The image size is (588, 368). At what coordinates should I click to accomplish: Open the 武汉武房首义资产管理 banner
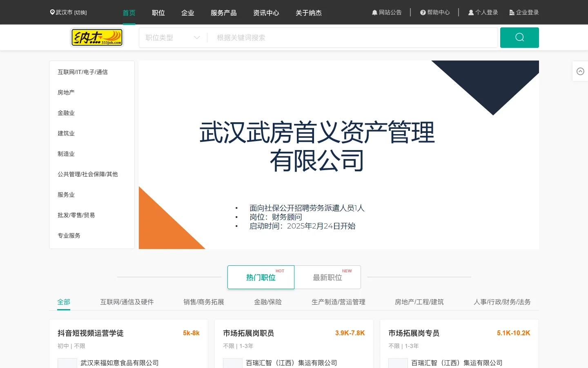(339, 155)
